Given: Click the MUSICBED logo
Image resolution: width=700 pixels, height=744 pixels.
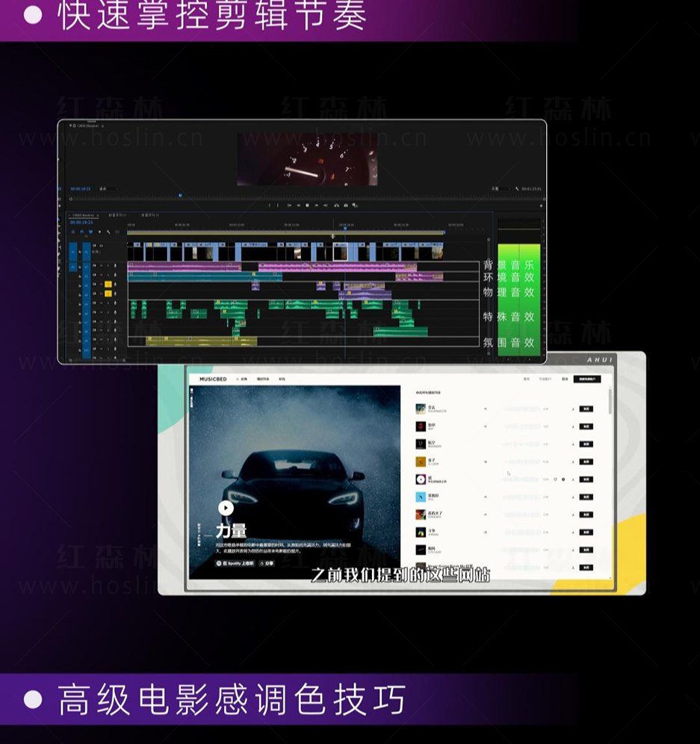Looking at the screenshot, I should point(213,379).
